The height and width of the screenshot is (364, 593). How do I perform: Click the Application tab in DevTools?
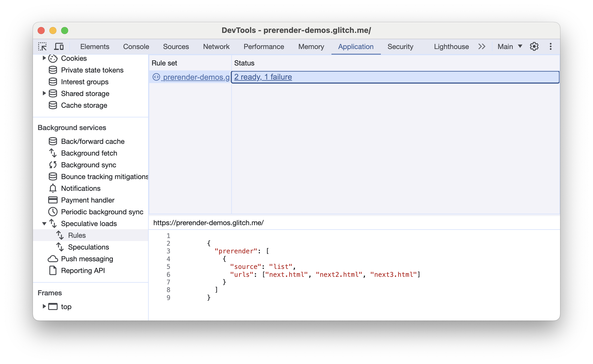(x=356, y=46)
